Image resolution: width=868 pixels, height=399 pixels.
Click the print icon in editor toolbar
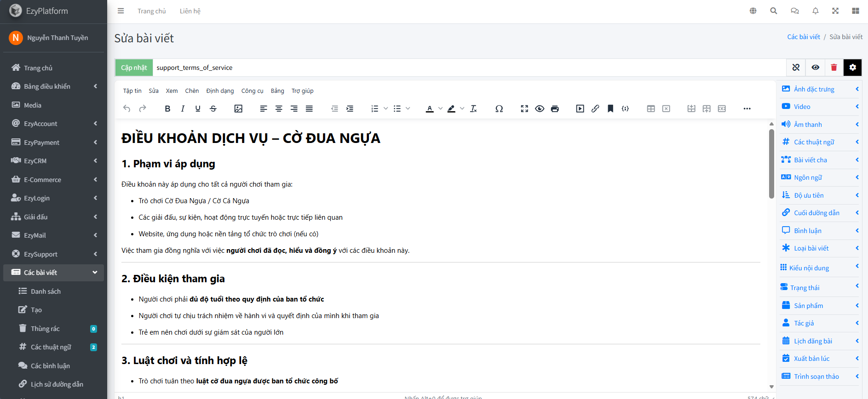pyautogui.click(x=555, y=109)
